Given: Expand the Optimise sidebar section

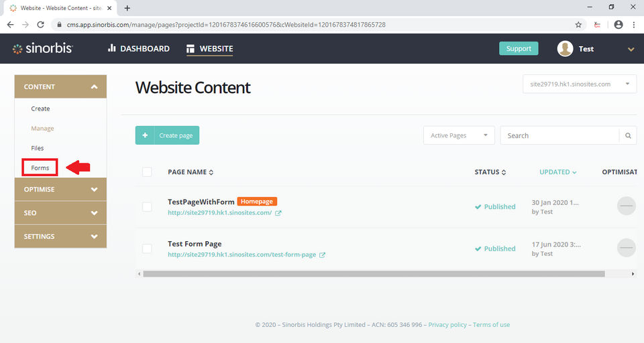Looking at the screenshot, I should [60, 190].
